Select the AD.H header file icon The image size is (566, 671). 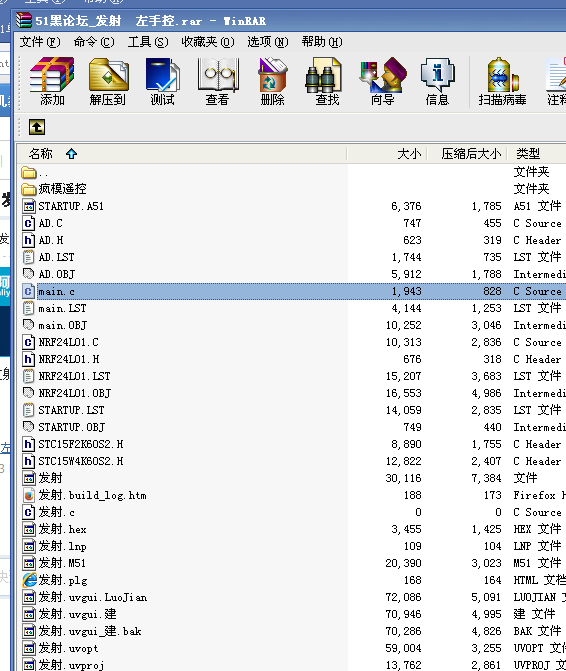[29, 240]
